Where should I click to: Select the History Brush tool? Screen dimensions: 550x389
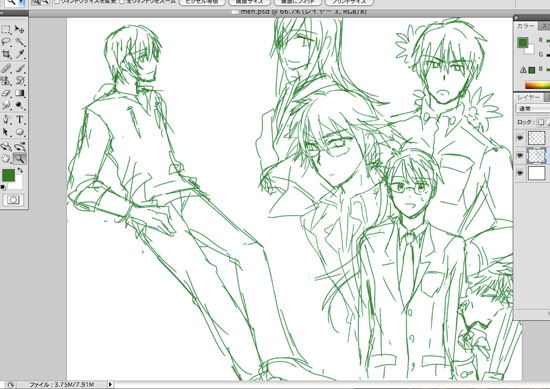(20, 81)
